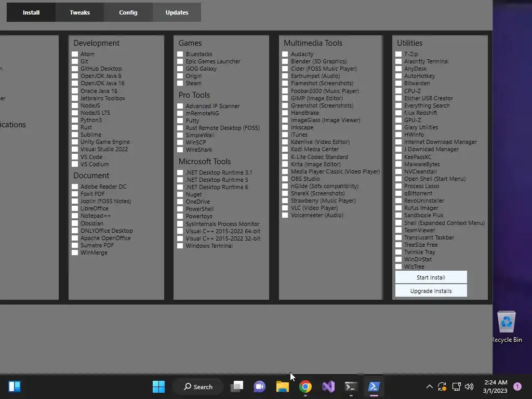The width and height of the screenshot is (532, 399).
Task: Tick the Steam checkbox
Action: point(180,83)
